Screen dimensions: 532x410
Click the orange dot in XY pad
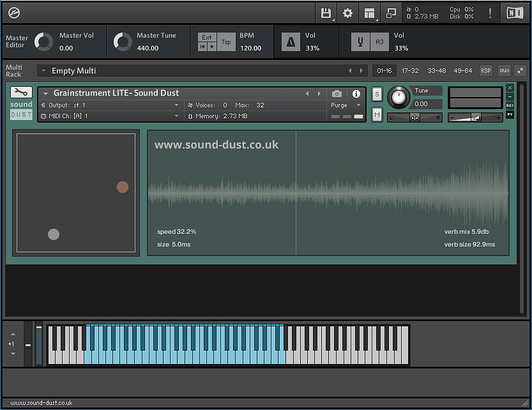tap(123, 187)
